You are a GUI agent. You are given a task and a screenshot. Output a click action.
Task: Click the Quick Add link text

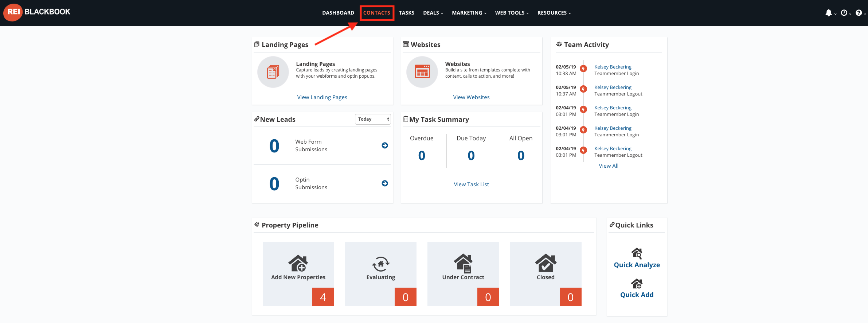637,295
